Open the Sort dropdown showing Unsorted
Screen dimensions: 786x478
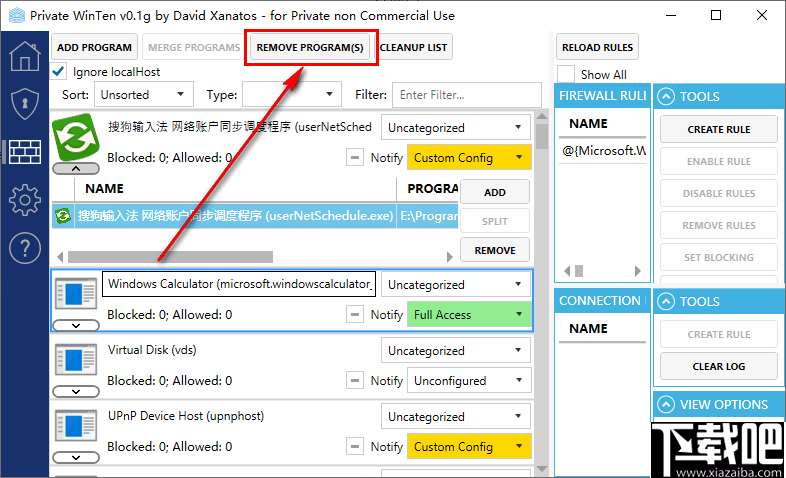(144, 95)
